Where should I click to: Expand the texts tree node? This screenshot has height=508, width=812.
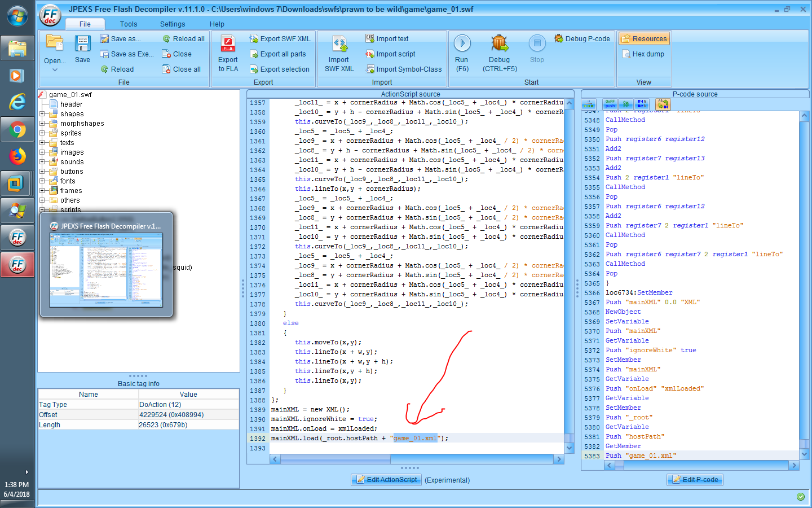tap(42, 142)
